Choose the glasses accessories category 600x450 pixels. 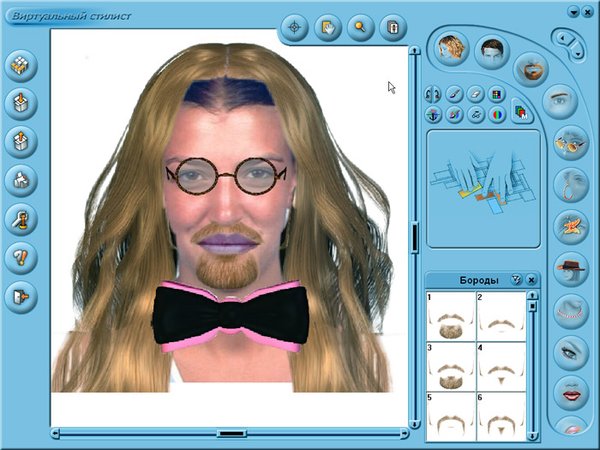(x=571, y=143)
